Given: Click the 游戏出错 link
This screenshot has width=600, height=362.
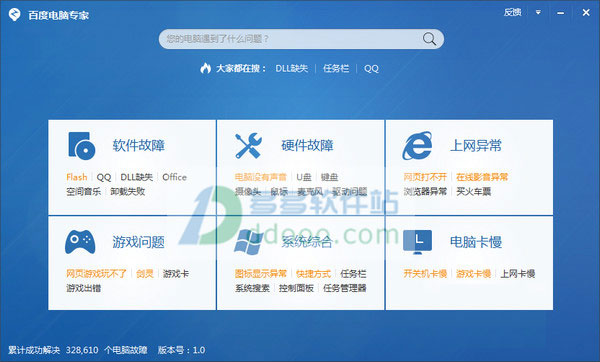Looking at the screenshot, I should pos(83,288).
